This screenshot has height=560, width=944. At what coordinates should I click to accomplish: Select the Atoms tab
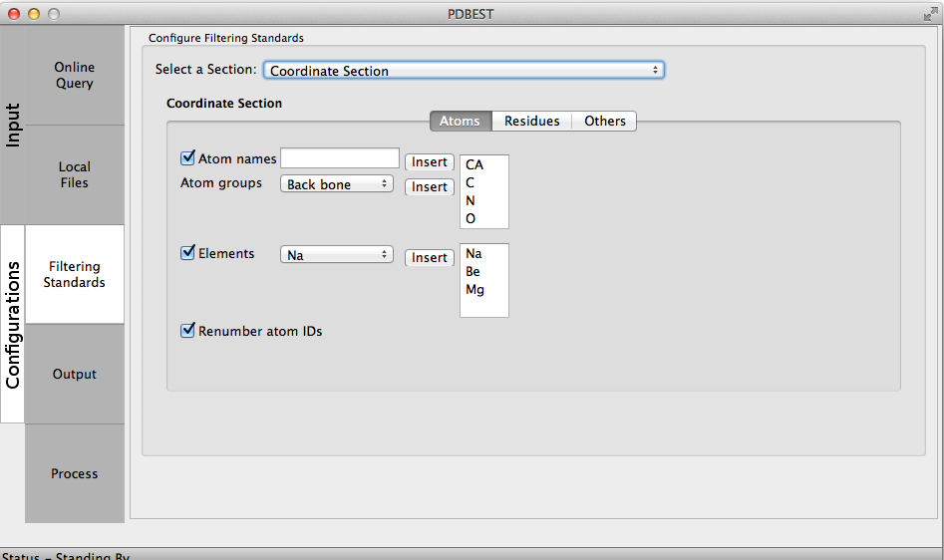(460, 121)
